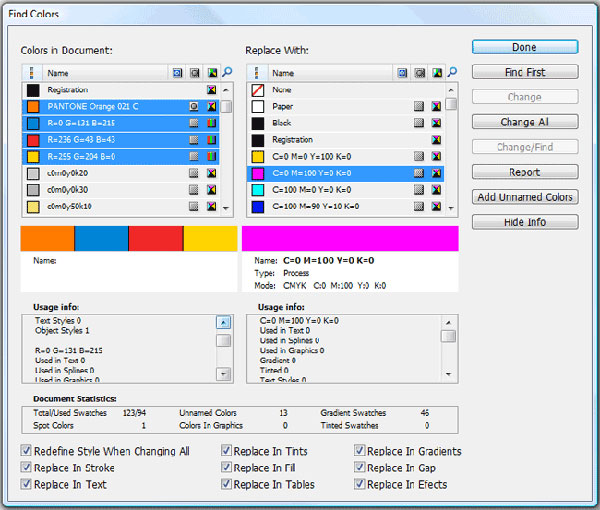Screen dimensions: 600x510
Task: Disable Replace In Effects
Action: pos(360,484)
